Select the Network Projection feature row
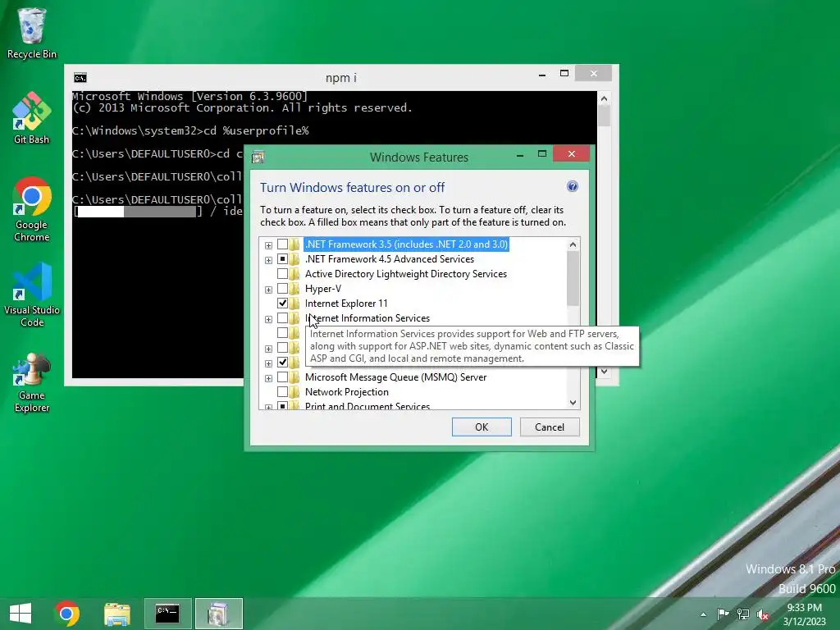Image resolution: width=840 pixels, height=630 pixels. click(347, 392)
